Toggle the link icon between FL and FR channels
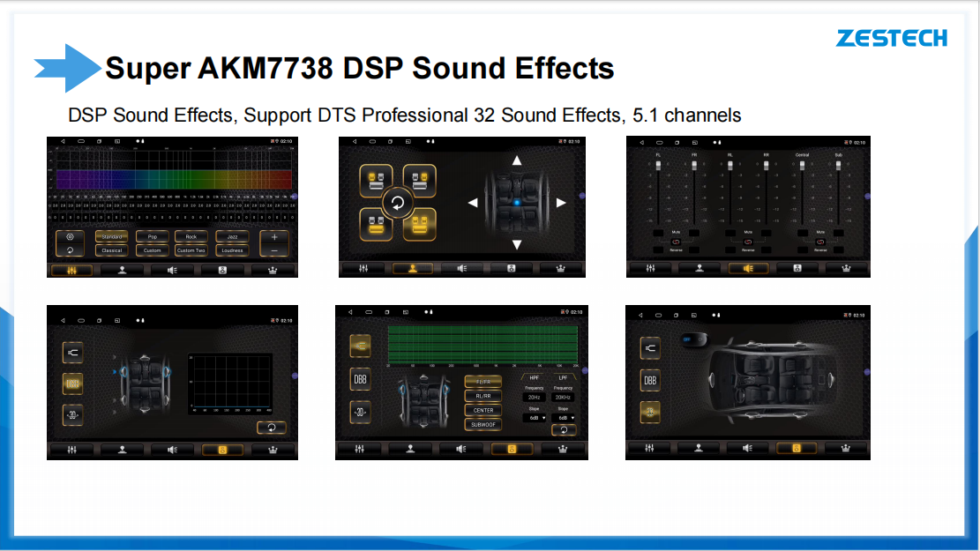This screenshot has width=980, height=551. coord(677,241)
